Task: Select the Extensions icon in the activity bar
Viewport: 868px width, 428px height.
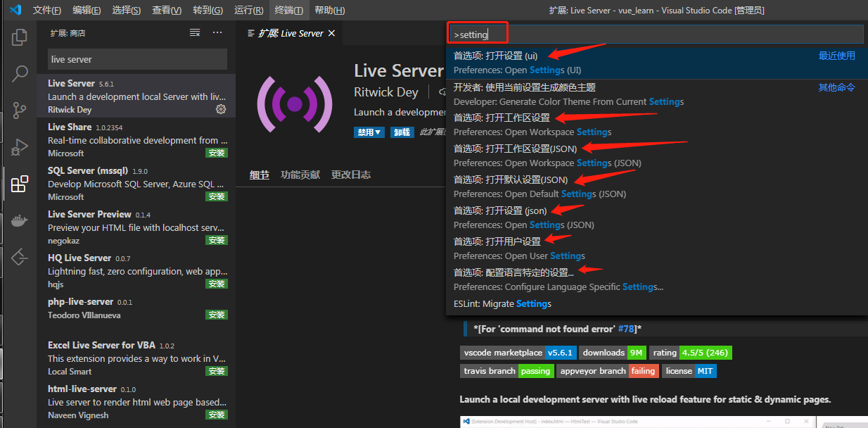Action: coord(19,184)
